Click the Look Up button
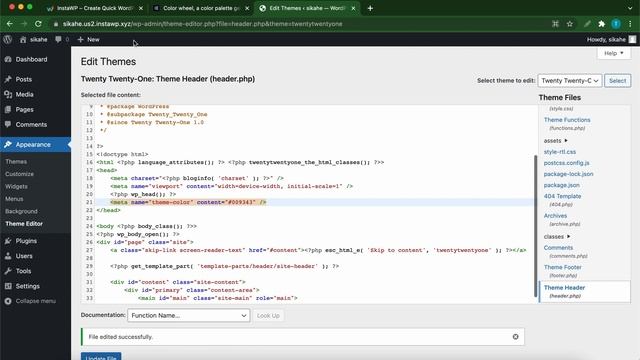This screenshot has height=360, width=640. point(268,316)
